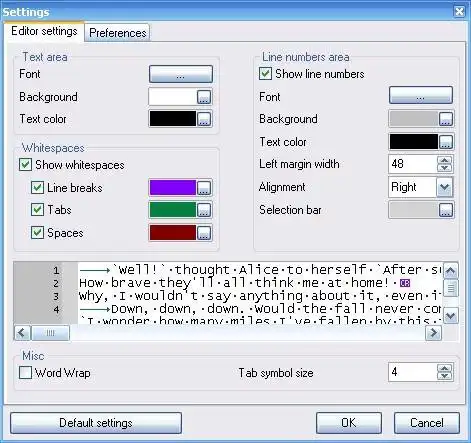471x443 pixels.
Task: Select the gray Line numbers background swatch
Action: [x=414, y=119]
